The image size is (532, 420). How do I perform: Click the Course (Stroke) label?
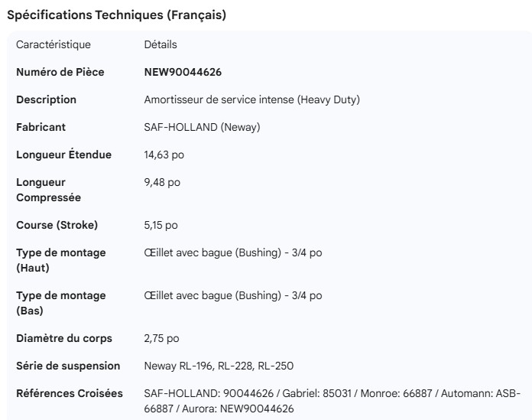(57, 225)
